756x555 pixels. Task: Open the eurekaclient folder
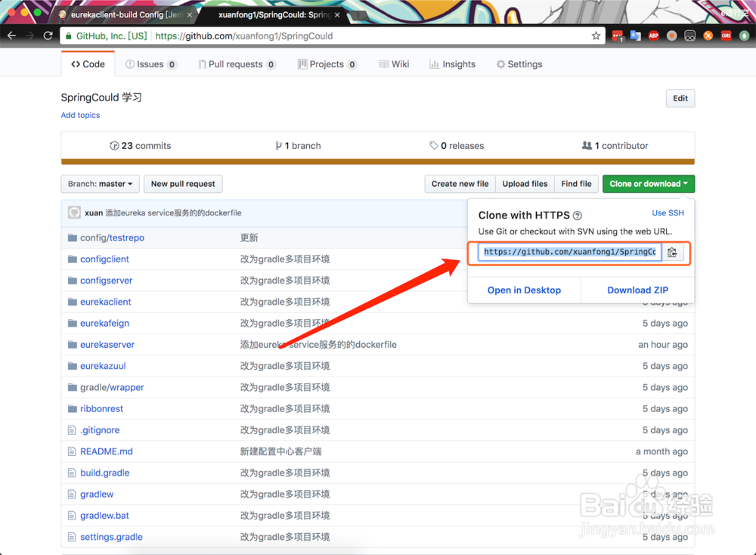click(x=106, y=302)
